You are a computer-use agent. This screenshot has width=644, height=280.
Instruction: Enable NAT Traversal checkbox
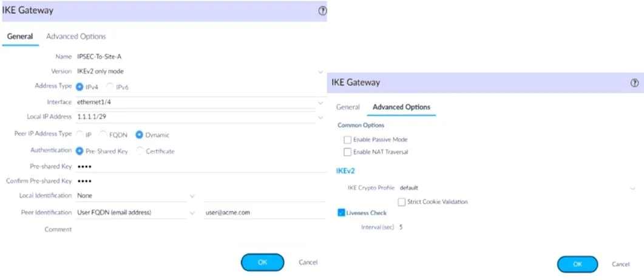click(x=347, y=152)
